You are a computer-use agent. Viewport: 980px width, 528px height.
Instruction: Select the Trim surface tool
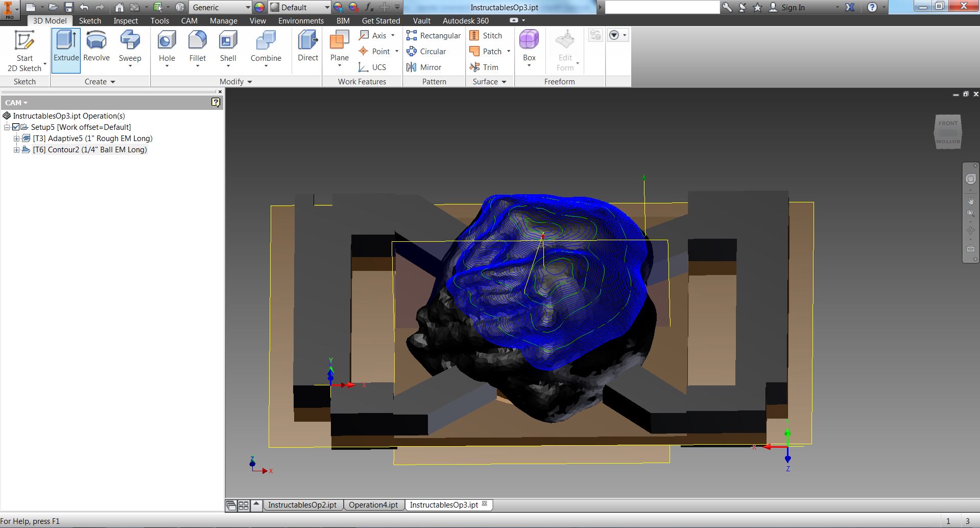pyautogui.click(x=484, y=67)
